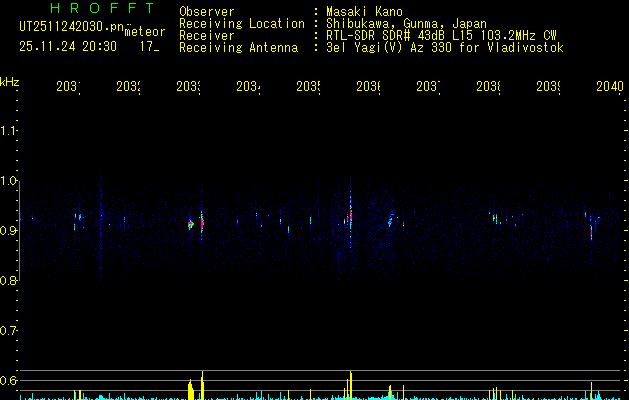This screenshot has width=629, height=400.
Task: Select the UT2511242030 filename label
Action: [x=72, y=27]
